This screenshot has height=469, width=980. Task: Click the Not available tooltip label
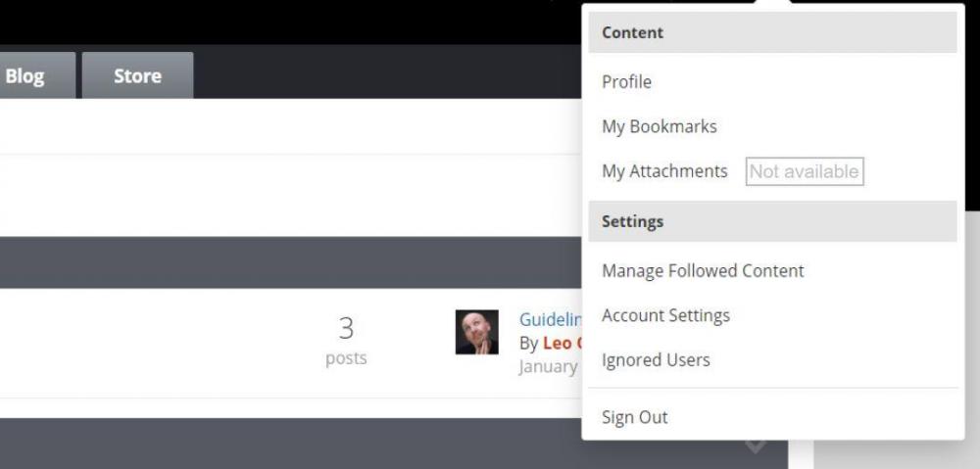pyautogui.click(x=804, y=171)
